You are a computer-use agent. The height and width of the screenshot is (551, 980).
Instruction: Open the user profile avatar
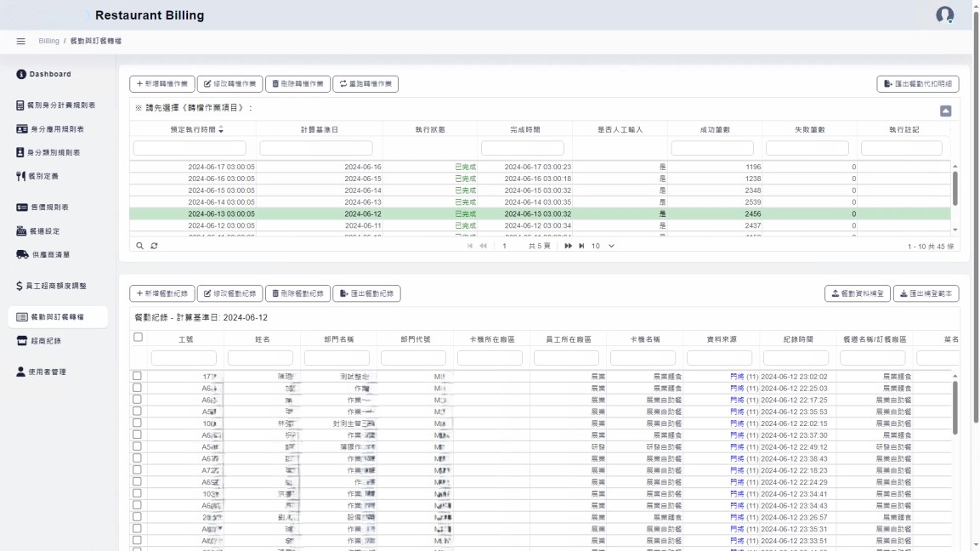click(x=944, y=15)
